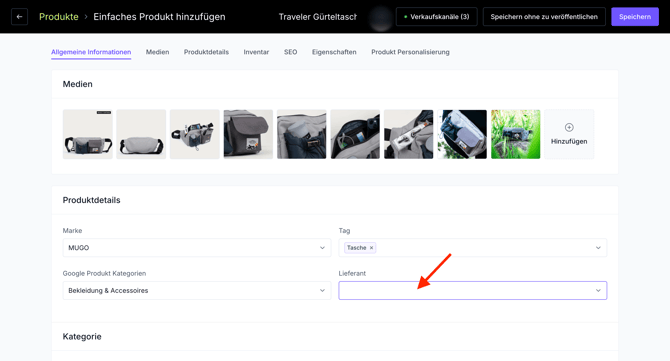Click the plus icon in Hinzufügen tile
This screenshot has height=361, width=670.
pyautogui.click(x=569, y=127)
